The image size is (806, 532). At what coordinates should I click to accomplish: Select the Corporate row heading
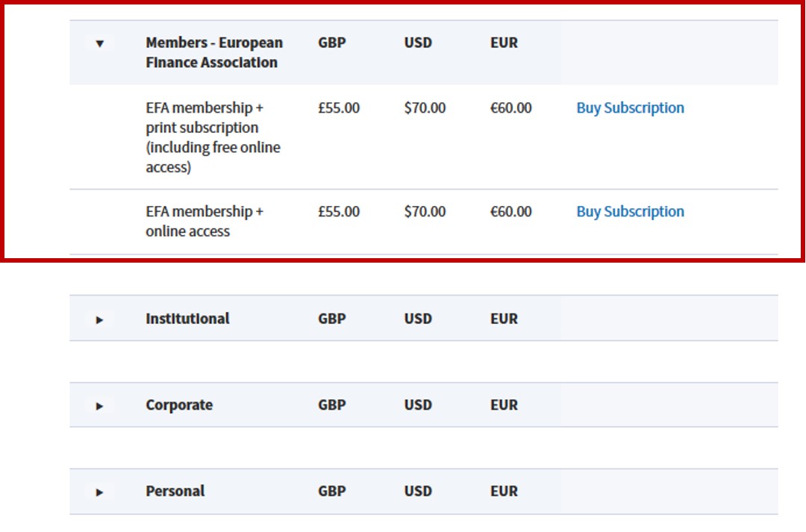point(179,405)
